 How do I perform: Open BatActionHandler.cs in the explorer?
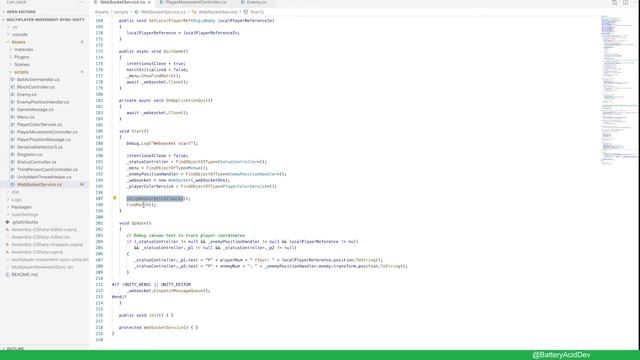[x=38, y=80]
